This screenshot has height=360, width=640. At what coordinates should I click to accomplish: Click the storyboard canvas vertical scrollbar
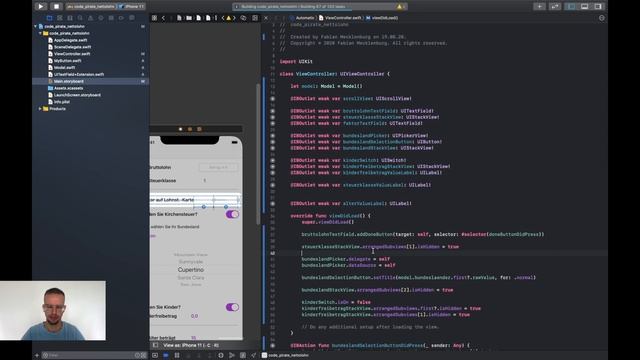pyautogui.click(x=258, y=153)
